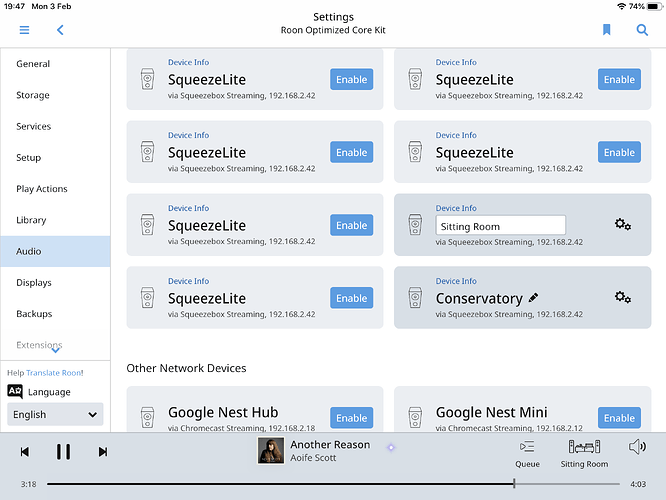This screenshot has height=500, width=666.
Task: Click the Sitting Room name field
Action: (500, 226)
